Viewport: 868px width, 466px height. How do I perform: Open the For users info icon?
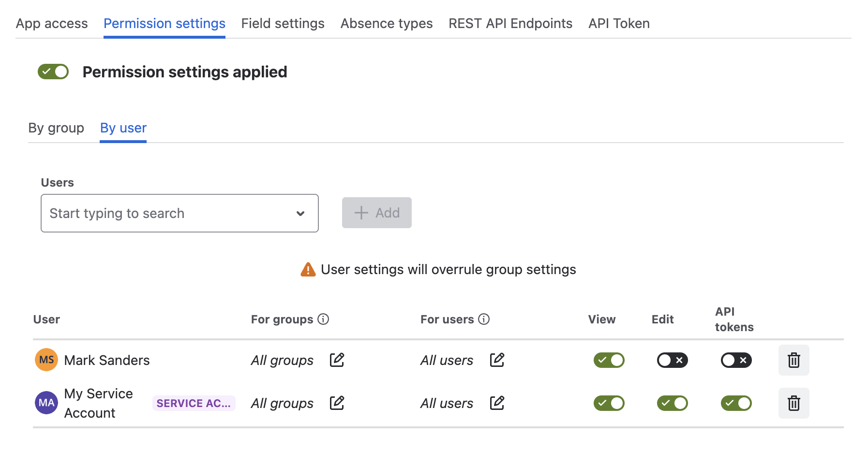(x=484, y=319)
